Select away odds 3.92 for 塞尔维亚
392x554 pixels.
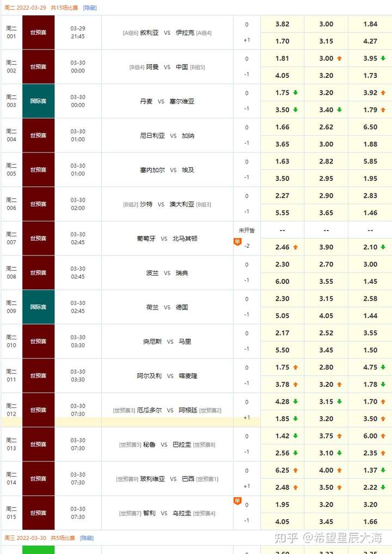[370, 93]
